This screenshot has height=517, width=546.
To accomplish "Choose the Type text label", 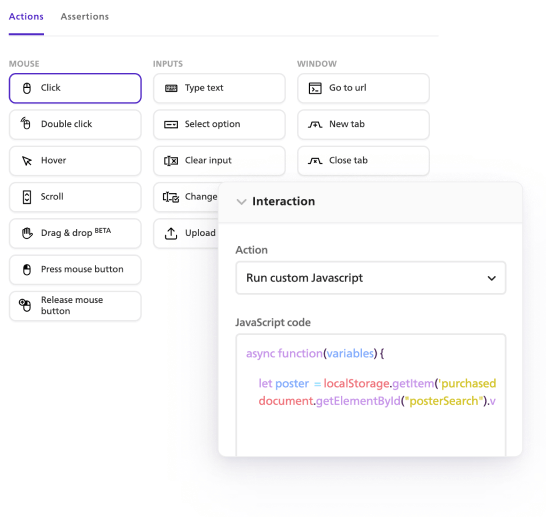I will coord(204,88).
